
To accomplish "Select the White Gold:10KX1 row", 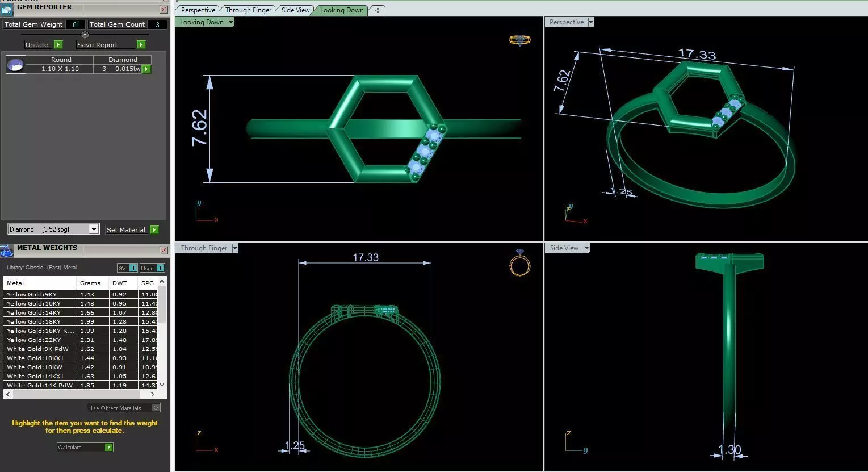I will (x=81, y=358).
